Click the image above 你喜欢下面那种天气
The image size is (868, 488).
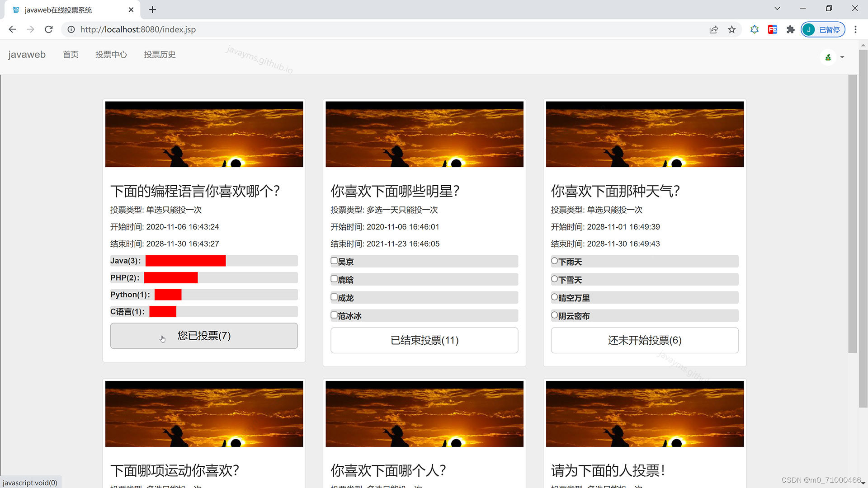click(x=645, y=134)
